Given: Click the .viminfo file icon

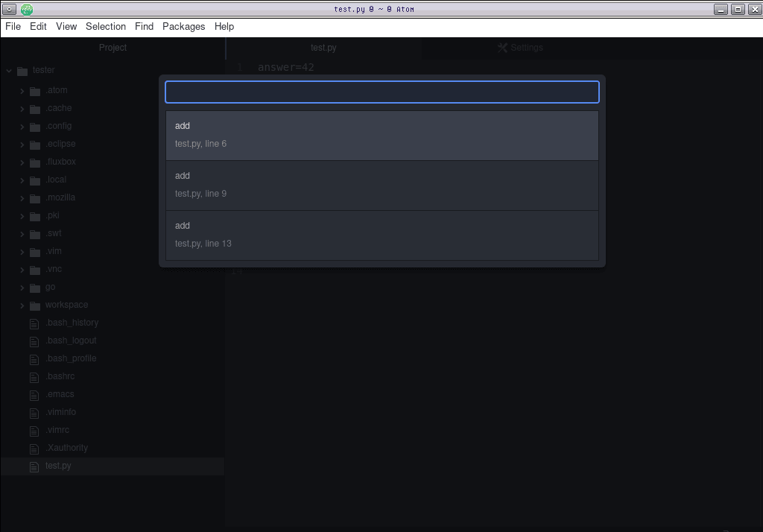Looking at the screenshot, I should (x=34, y=414).
